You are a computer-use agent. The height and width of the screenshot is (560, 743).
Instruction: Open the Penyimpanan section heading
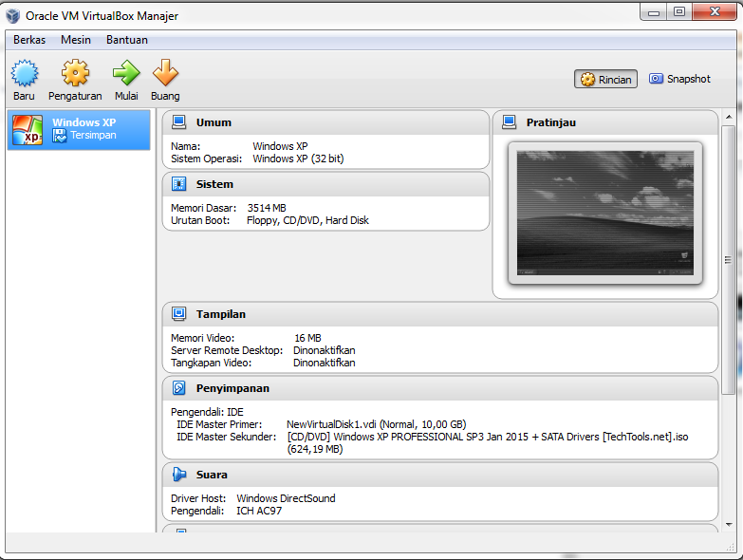tap(232, 388)
